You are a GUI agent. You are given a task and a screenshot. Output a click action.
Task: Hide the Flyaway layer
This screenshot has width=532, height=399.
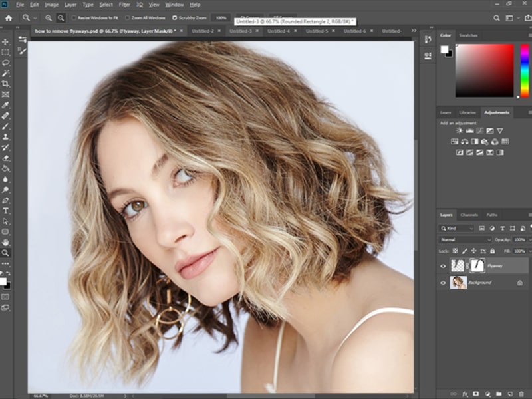[443, 266]
